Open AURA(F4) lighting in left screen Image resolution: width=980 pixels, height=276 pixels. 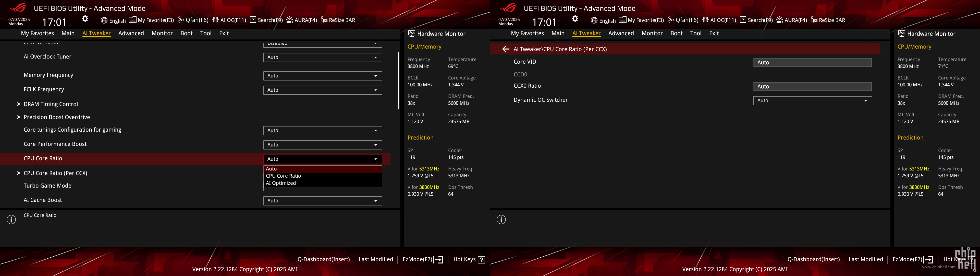coord(302,20)
